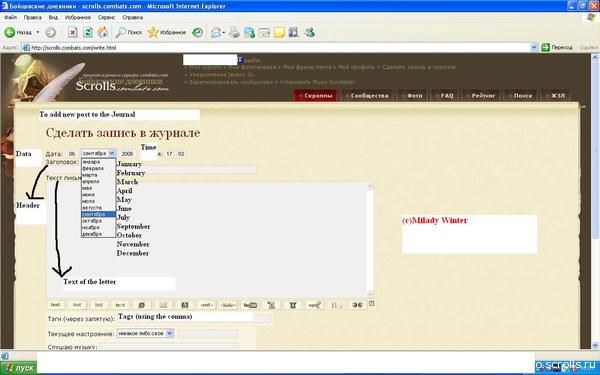The image size is (600, 375).
Task: Click the Переход (Go) button
Action: (557, 47)
